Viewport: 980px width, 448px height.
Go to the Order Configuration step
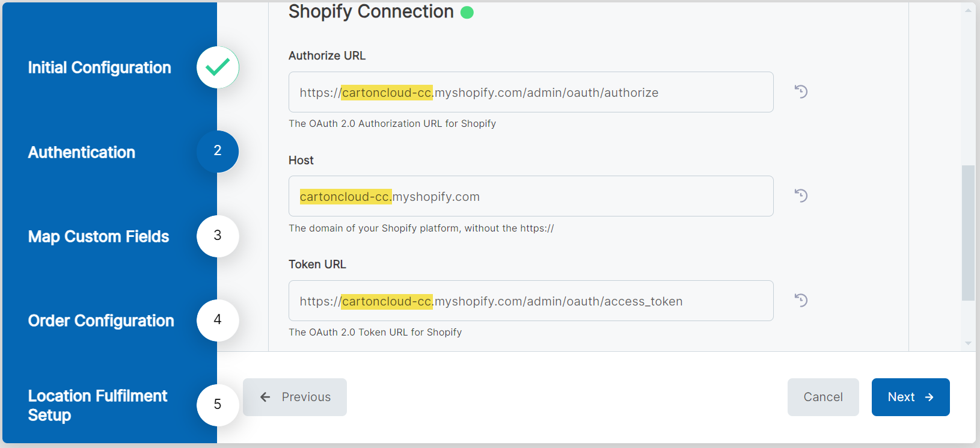point(100,321)
